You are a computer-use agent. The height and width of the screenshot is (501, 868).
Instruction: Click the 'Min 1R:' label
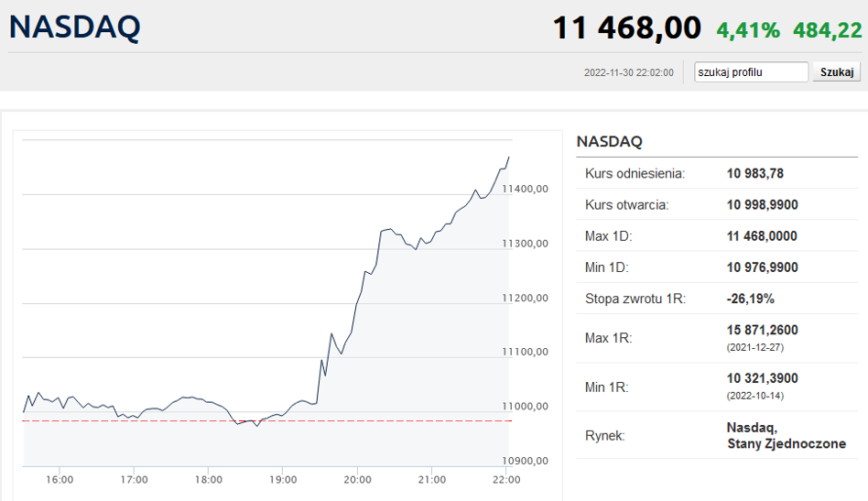[x=607, y=387]
